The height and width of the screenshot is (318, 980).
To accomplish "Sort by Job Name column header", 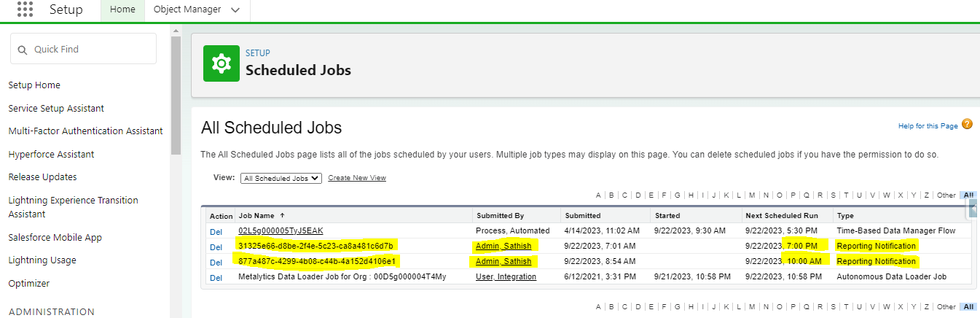I will tap(255, 216).
